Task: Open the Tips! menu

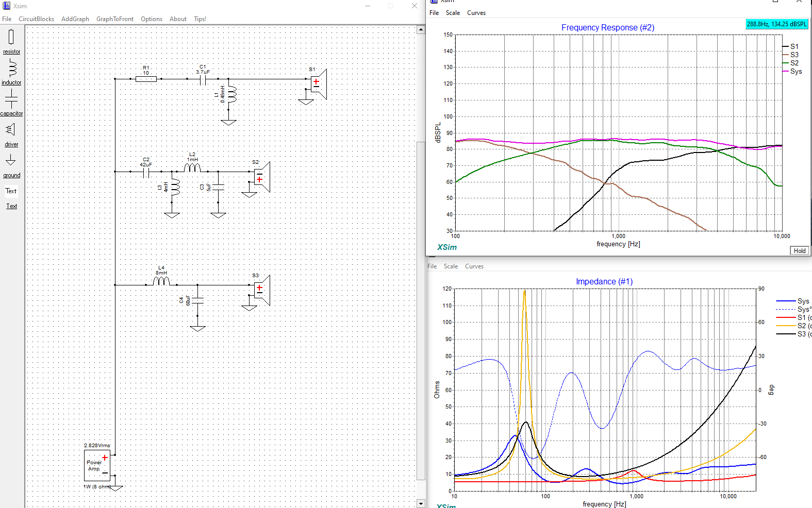Action: coord(200,19)
